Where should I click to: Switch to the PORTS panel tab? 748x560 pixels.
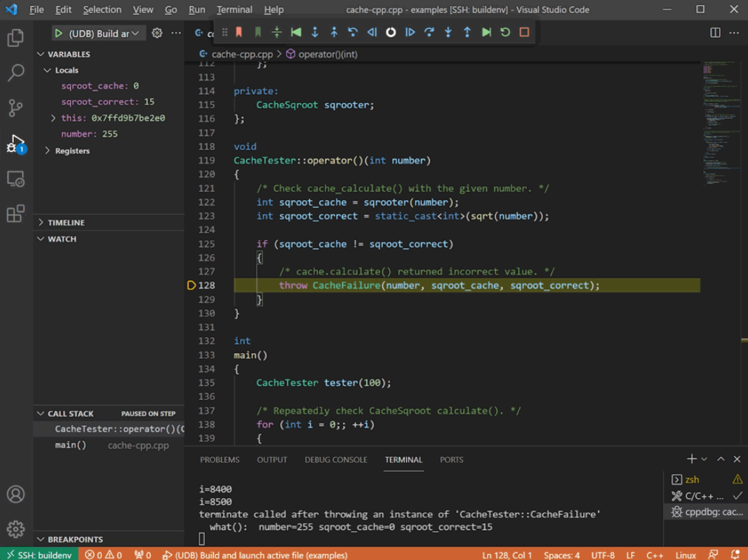(451, 460)
